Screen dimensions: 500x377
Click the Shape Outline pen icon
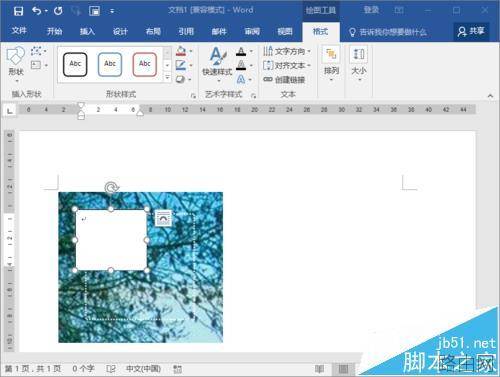(x=181, y=65)
